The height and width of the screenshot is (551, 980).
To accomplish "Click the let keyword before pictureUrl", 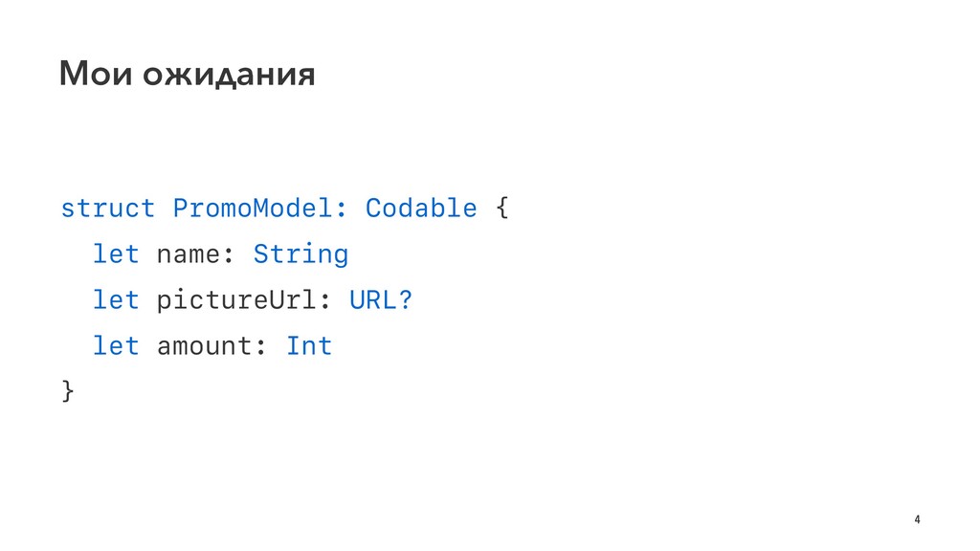I will pyautogui.click(x=116, y=299).
